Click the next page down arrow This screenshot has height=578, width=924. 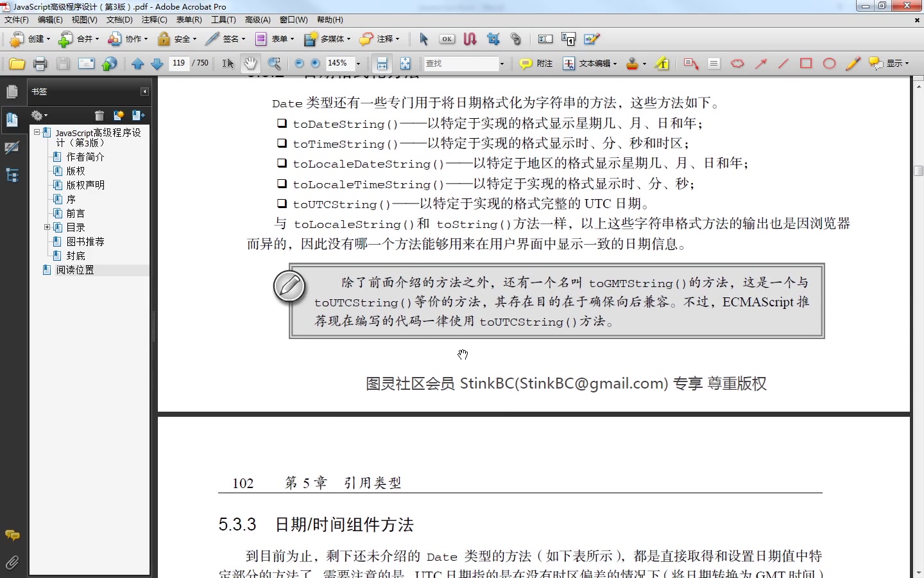tap(157, 63)
